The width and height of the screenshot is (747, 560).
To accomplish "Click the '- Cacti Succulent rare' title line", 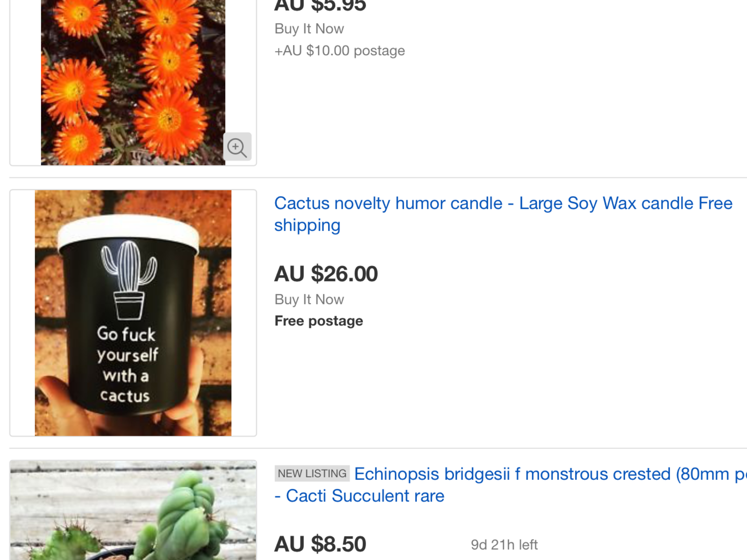I will 359,496.
